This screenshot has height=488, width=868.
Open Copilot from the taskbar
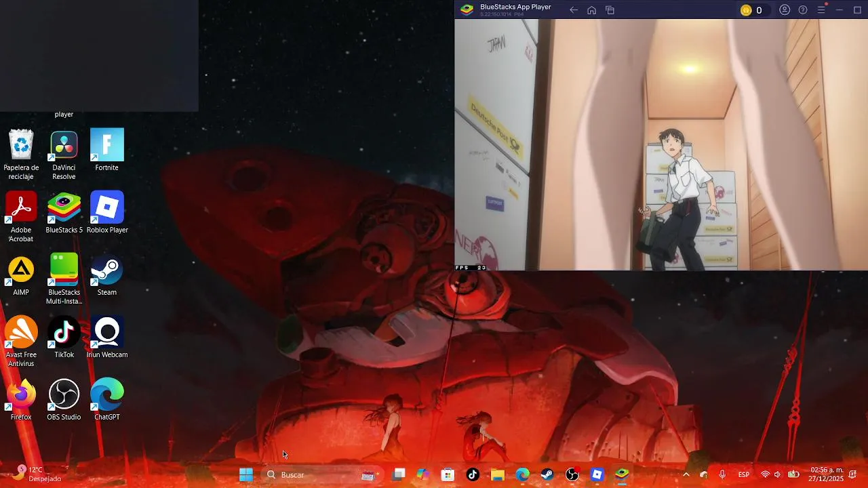pos(423,475)
